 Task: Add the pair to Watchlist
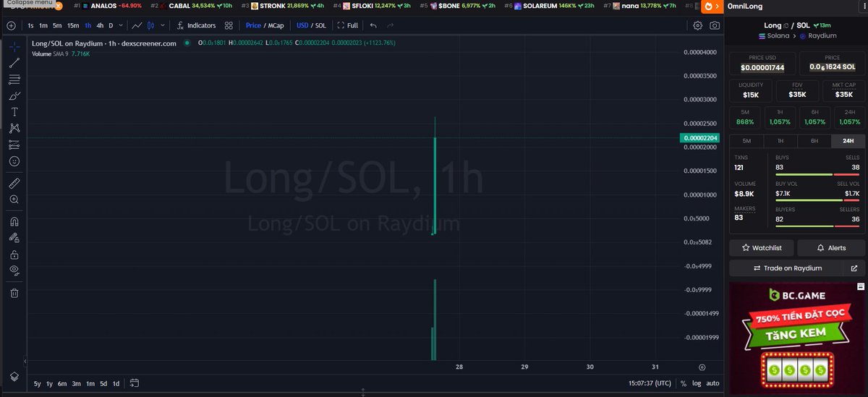[761, 247]
